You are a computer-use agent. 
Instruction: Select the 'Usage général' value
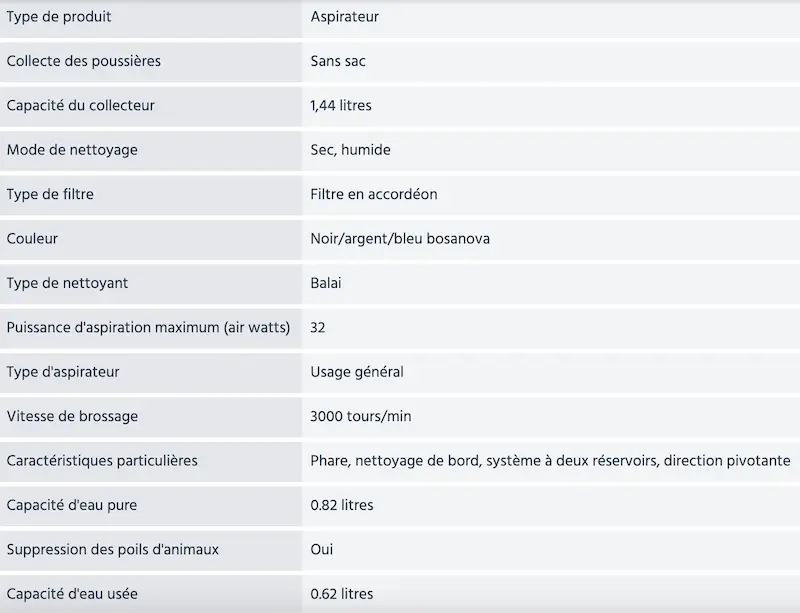357,372
